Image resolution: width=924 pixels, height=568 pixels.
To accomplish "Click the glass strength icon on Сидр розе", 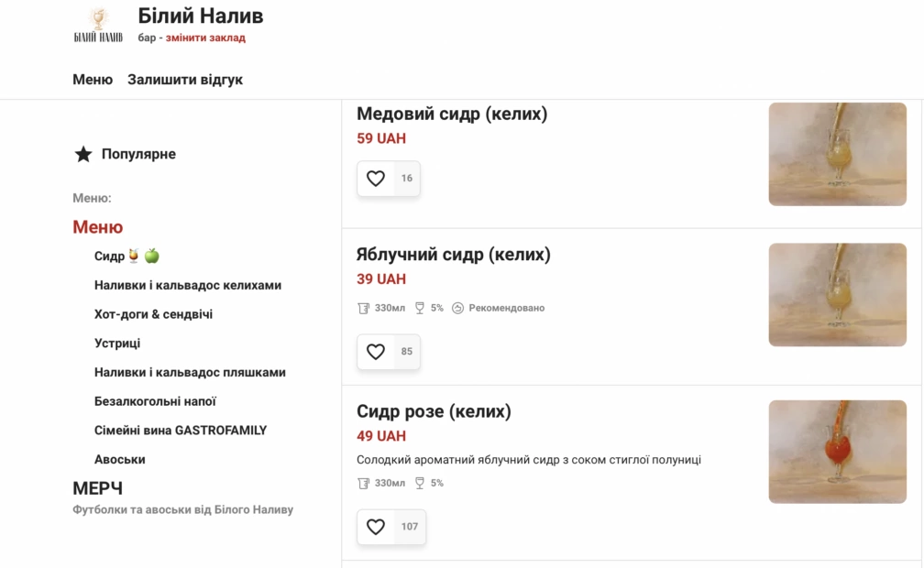I will point(420,483).
